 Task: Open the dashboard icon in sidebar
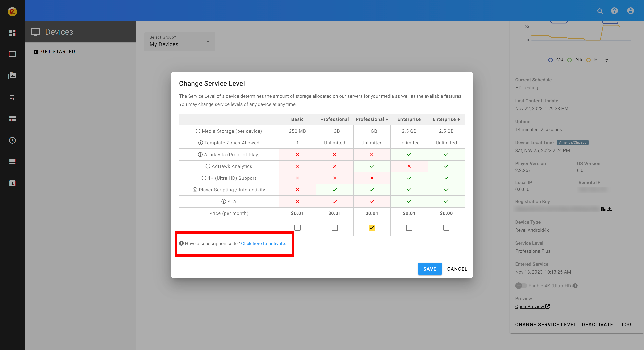point(12,33)
